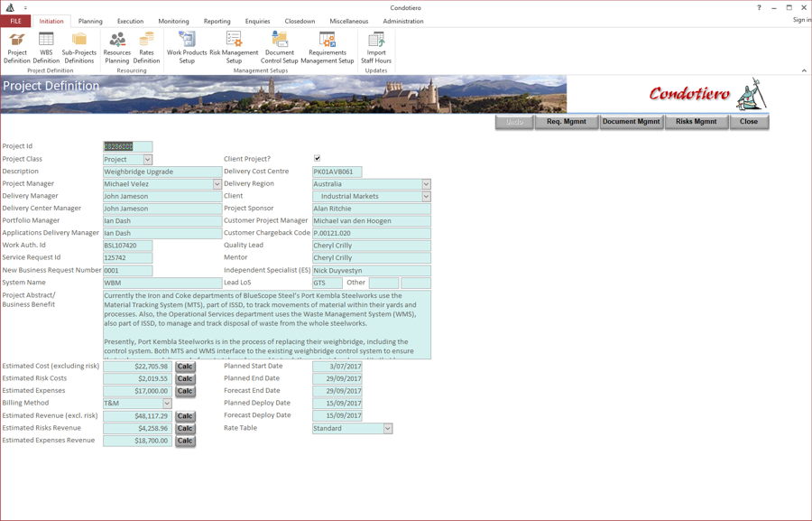Switch to the Closedown tab

click(300, 22)
